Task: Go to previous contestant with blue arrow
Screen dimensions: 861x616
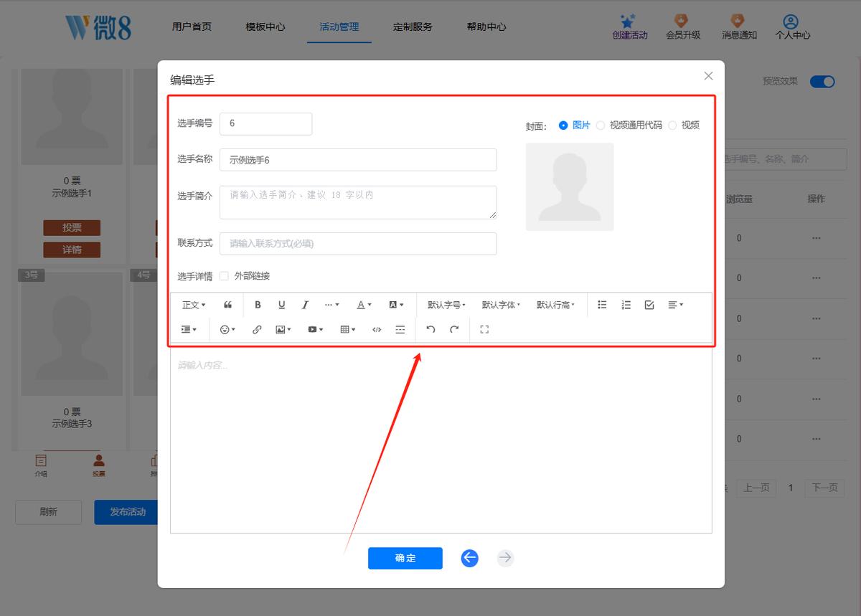Action: (x=470, y=558)
